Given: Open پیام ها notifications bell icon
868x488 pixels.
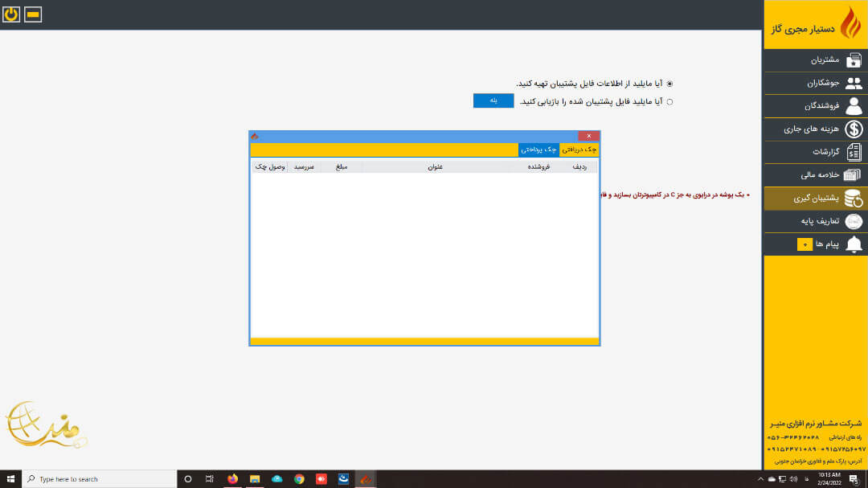Looking at the screenshot, I should point(854,244).
